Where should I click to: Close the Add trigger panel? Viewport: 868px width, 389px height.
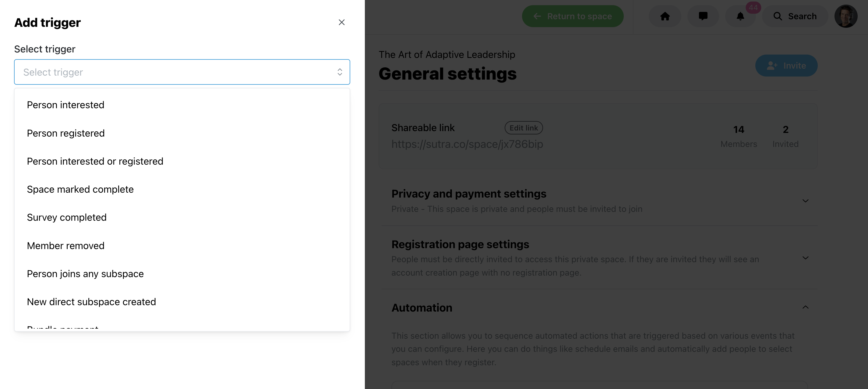coord(341,22)
